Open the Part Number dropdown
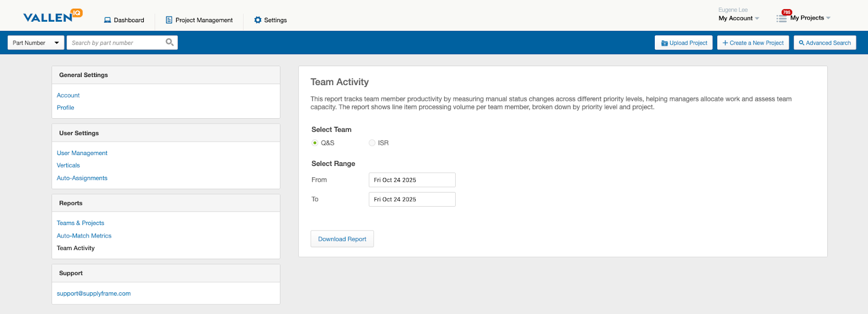This screenshot has height=314, width=868. pos(36,43)
